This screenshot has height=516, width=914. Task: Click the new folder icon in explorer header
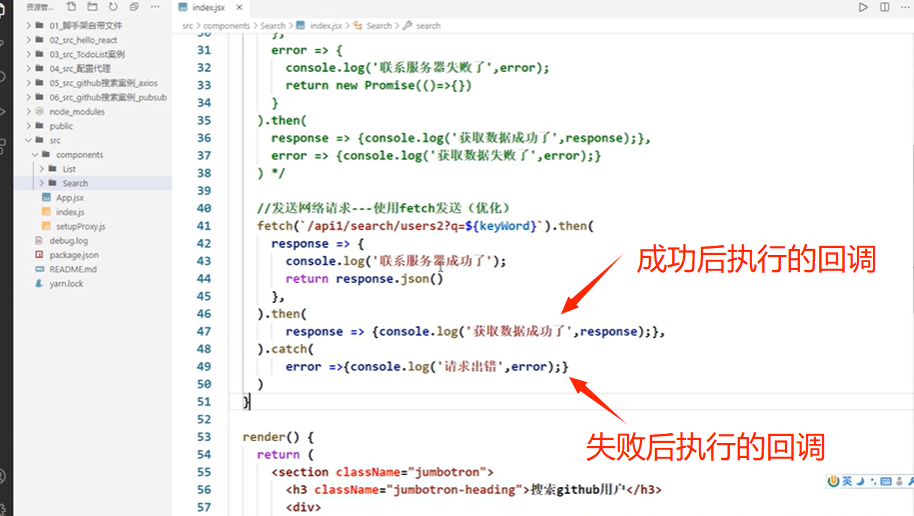pyautogui.click(x=92, y=6)
